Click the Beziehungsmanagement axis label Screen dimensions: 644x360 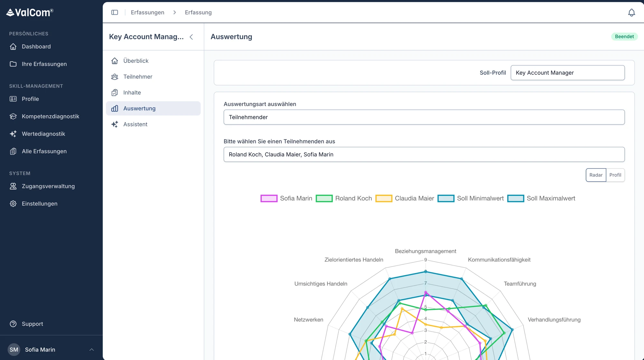[x=425, y=251]
